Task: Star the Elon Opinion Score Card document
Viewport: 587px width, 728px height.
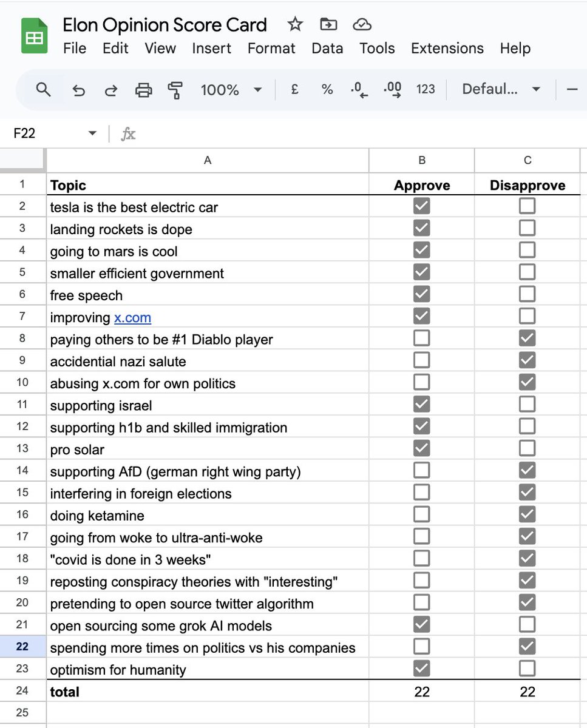Action: (x=295, y=24)
